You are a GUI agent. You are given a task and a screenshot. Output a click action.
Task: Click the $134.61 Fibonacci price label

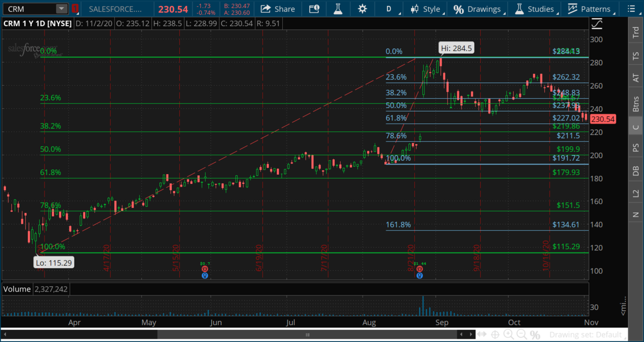566,225
